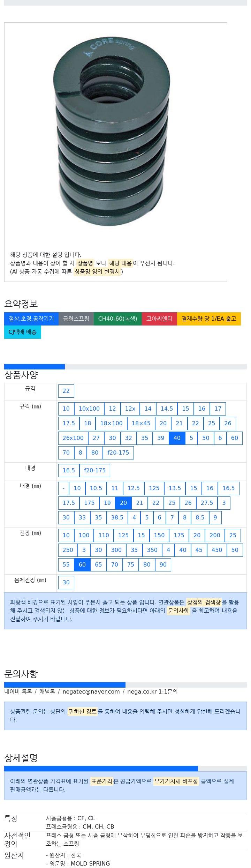251x868 pixels.
Task: Click the 네이버 톡톡 inquiry link
Action: pos(18,691)
